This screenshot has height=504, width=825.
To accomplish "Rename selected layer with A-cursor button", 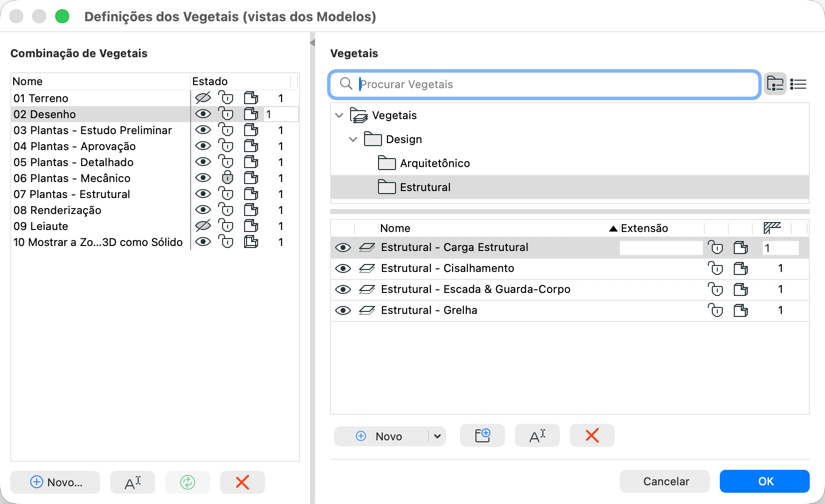I will tap(537, 436).
